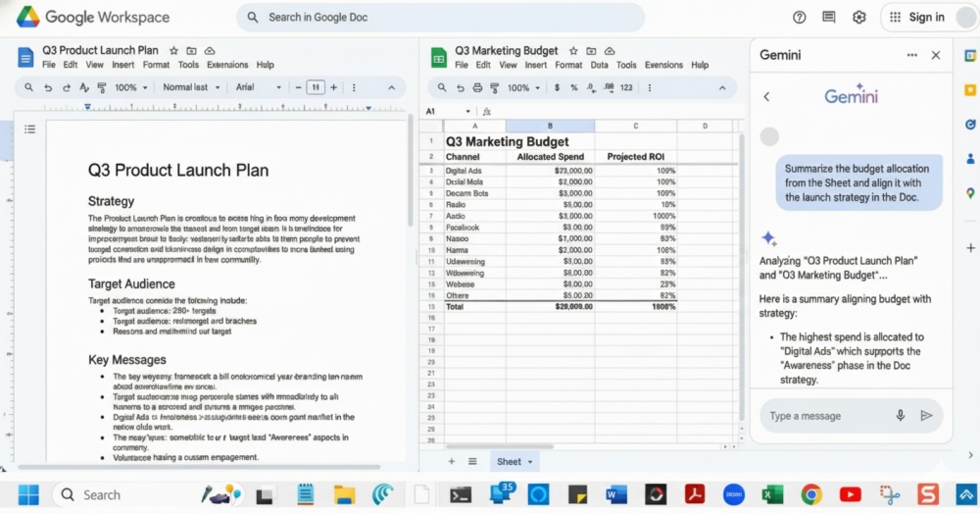Select the paint format tool in Docs
Image resolution: width=980 pixels, height=513 pixels.
(102, 87)
